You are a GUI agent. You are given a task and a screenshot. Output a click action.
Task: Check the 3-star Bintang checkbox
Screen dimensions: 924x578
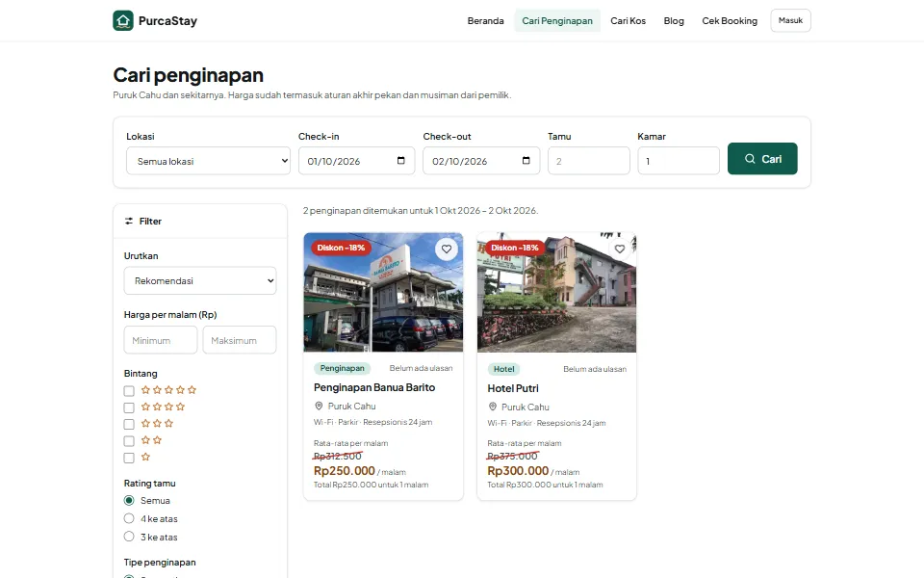point(129,424)
